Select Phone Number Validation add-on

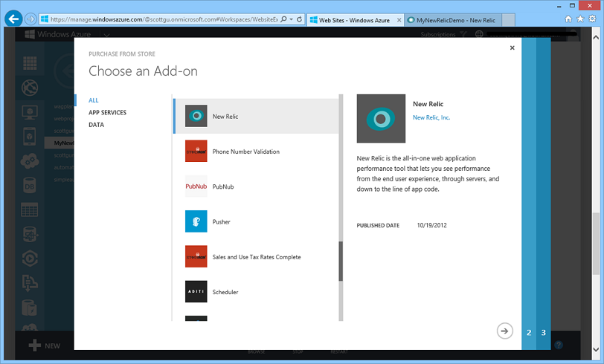[x=246, y=152]
